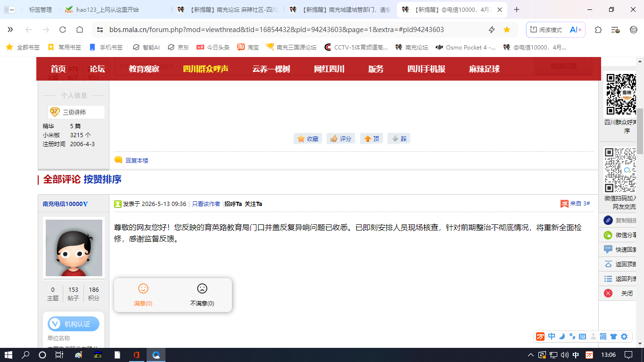Show hidden system tray icons
This screenshot has height=362, width=644.
click(531, 355)
